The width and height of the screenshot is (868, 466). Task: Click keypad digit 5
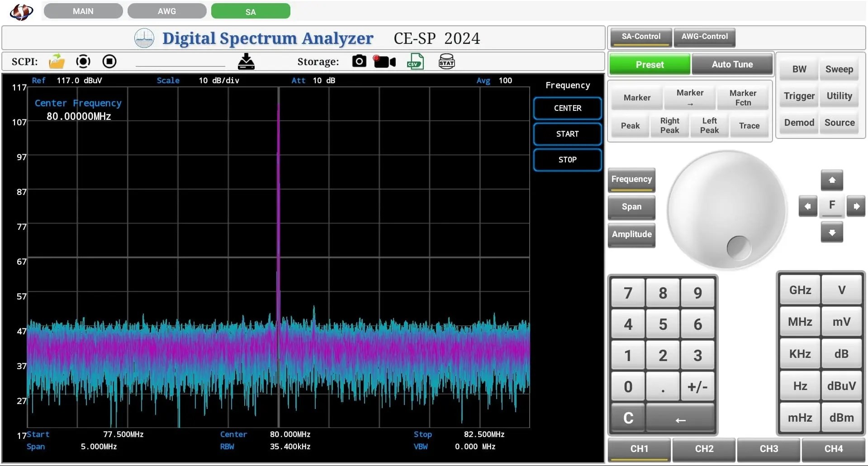[x=663, y=324]
